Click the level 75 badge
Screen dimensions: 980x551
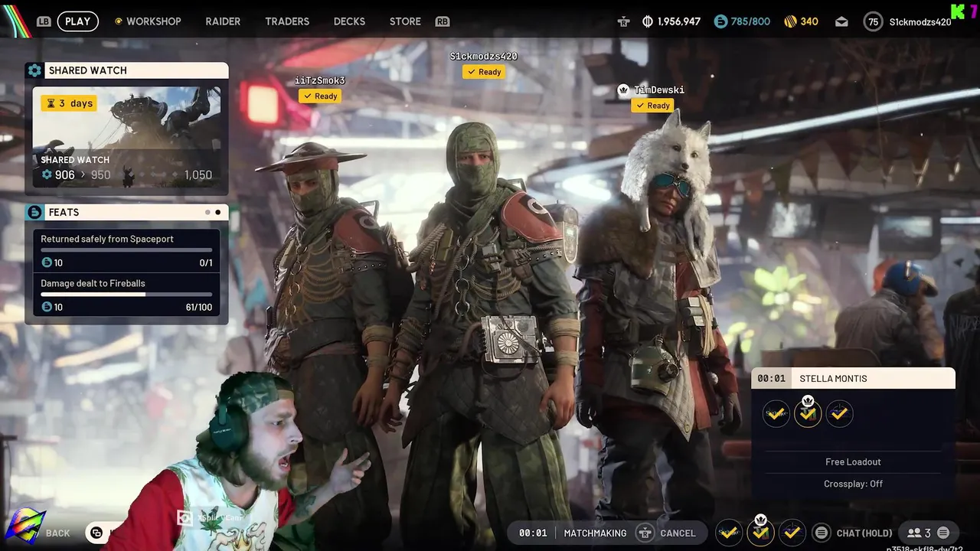(x=873, y=21)
